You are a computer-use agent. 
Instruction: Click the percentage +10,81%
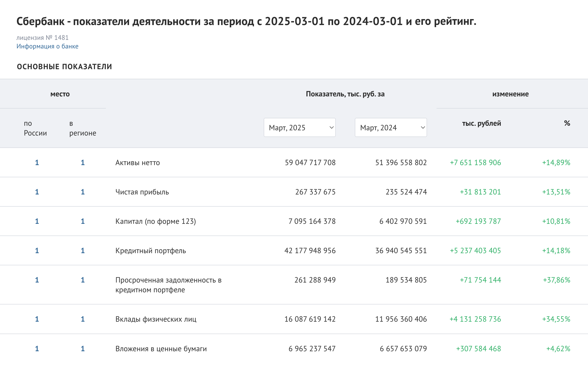556,221
